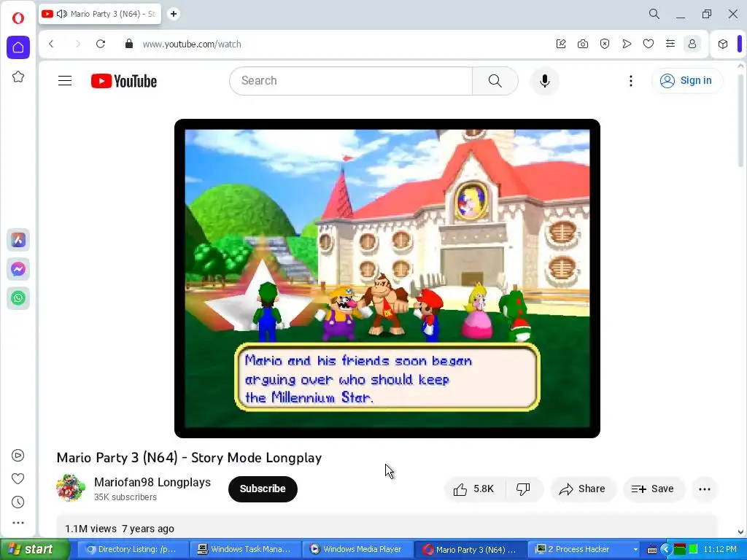Like the Mario Party 3 video
The image size is (747, 560).
coord(474,489)
